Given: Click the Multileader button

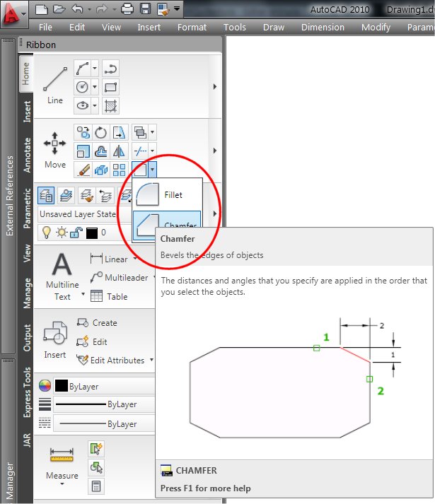Looking at the screenshot, I should click(119, 277).
